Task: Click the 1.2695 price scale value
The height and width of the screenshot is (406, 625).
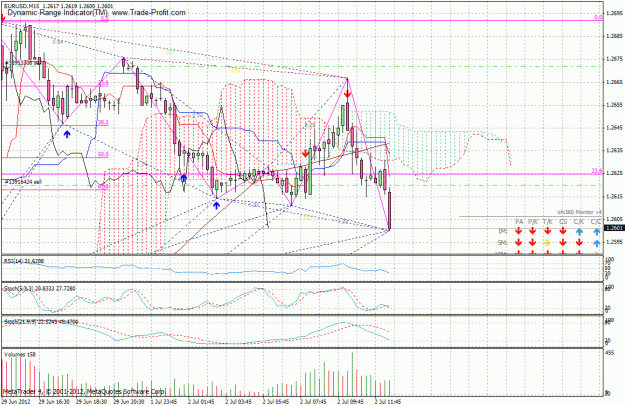Action: coord(614,13)
